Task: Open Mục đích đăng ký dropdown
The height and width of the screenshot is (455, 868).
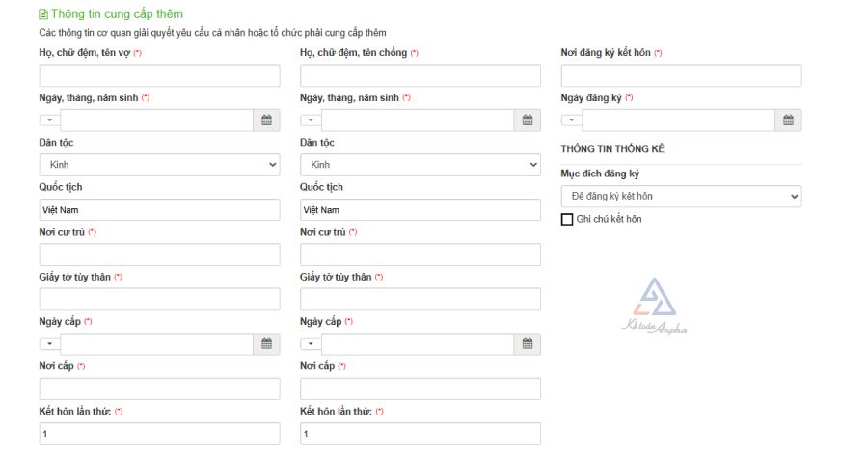Action: pyautogui.click(x=681, y=197)
